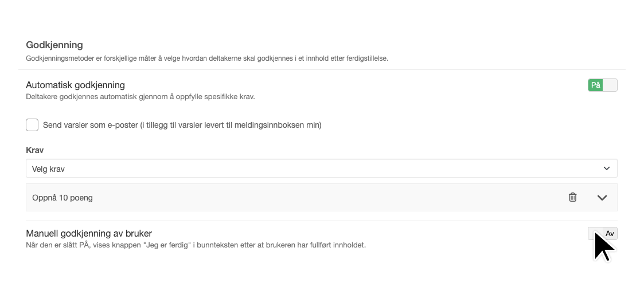Viewport: 644px width, 287px height.
Task: Turn off Automatisk godkjenning toggle
Action: pyautogui.click(x=603, y=85)
